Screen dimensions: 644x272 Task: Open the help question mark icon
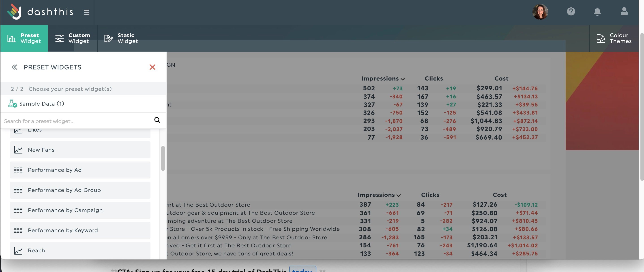tap(571, 11)
